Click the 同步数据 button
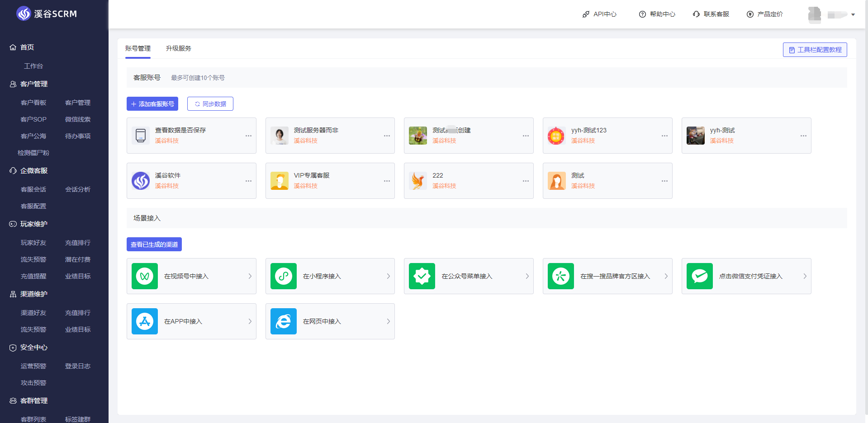868x423 pixels. pos(210,104)
